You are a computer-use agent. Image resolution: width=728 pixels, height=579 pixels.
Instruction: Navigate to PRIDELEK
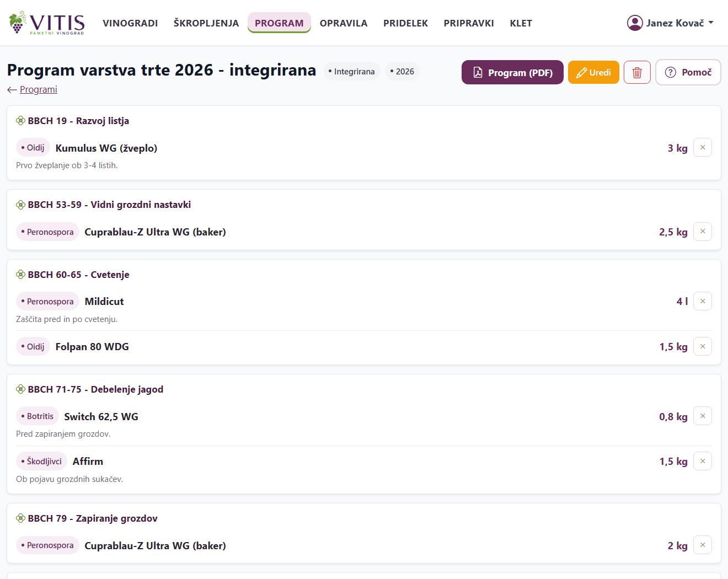[x=406, y=23]
